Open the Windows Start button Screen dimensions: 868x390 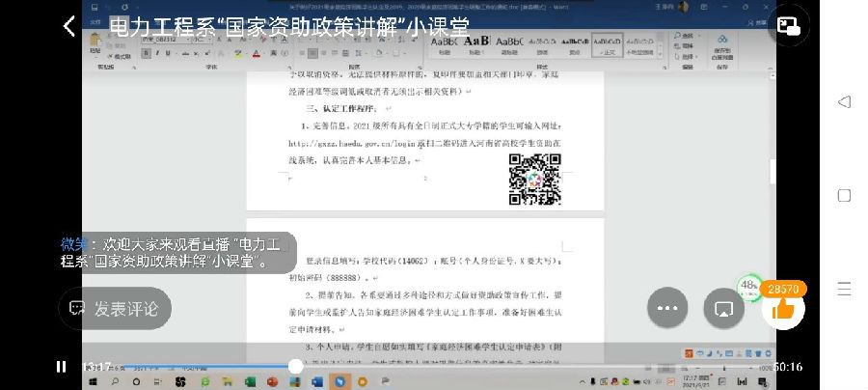pos(93,381)
